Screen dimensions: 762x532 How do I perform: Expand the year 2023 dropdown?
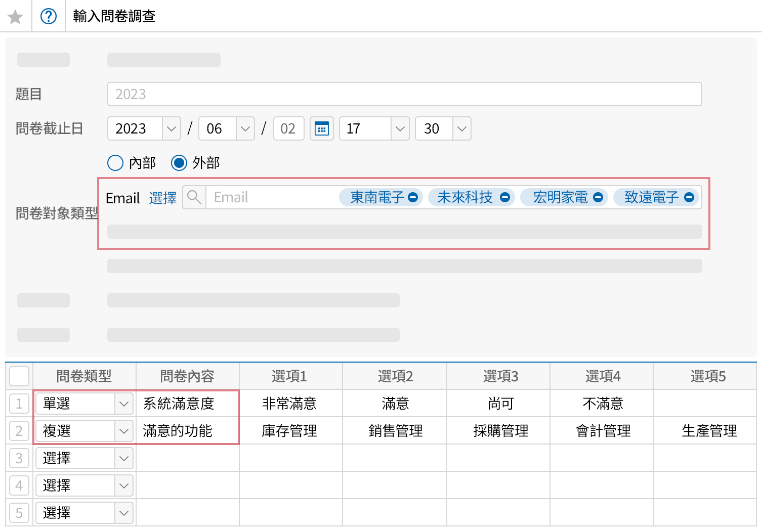click(x=171, y=128)
